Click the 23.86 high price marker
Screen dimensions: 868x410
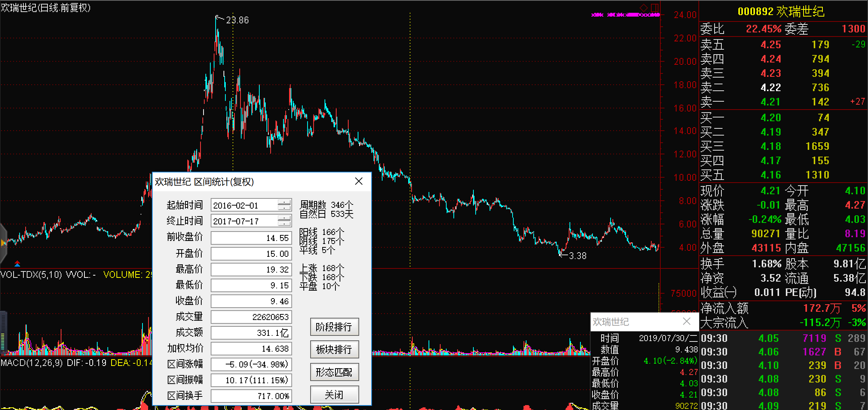click(237, 20)
